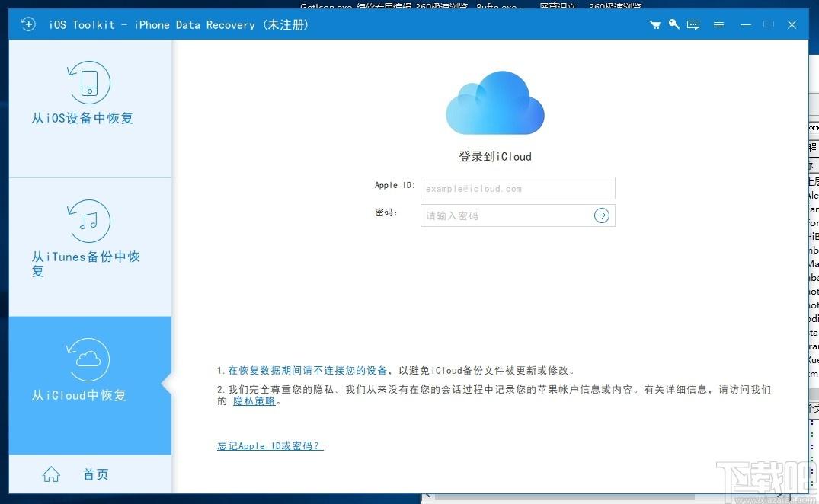819x504 pixels.
Task: Focus the Apple ID input field
Action: click(x=517, y=188)
